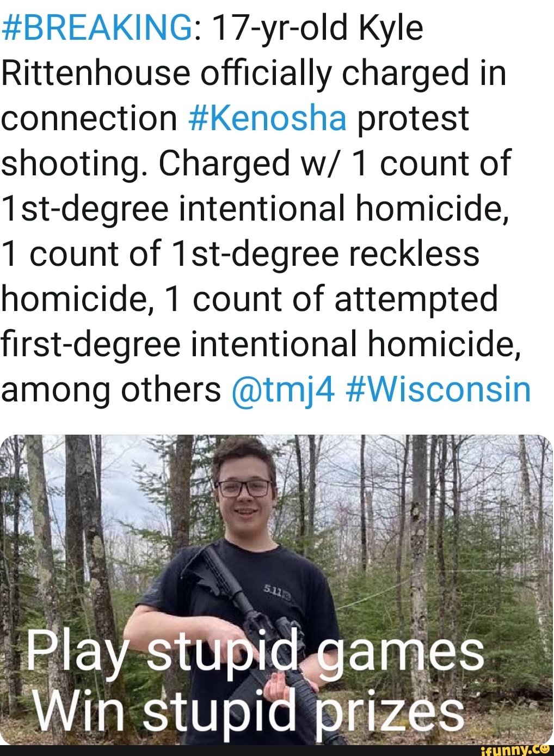Image resolution: width=554 pixels, height=756 pixels.
Task: Click the word "attempted" in the tweet
Action: (416, 299)
